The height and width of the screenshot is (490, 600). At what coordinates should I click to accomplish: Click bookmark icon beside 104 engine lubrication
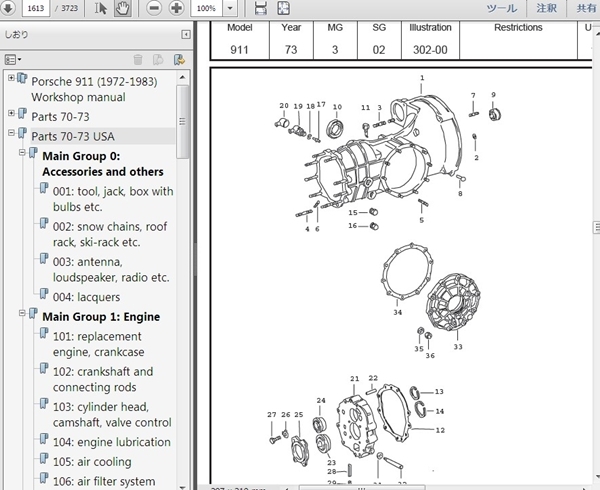pyautogui.click(x=44, y=439)
